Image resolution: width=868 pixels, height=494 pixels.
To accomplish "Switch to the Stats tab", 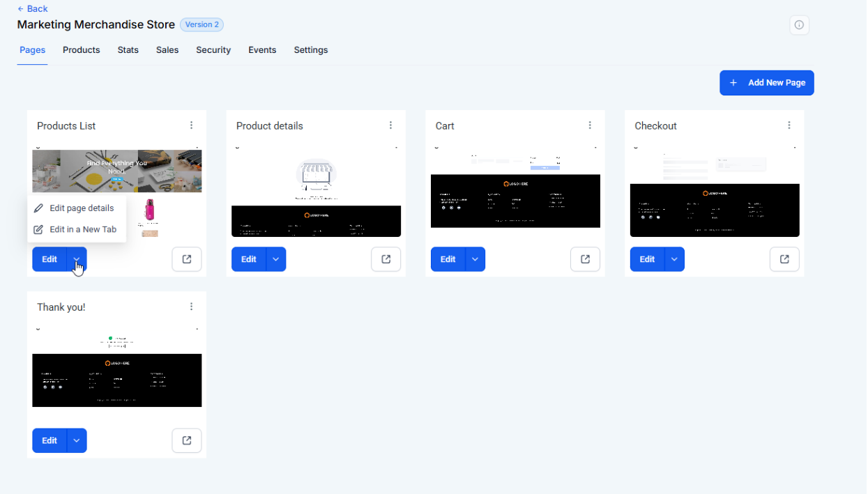I will tap(128, 50).
